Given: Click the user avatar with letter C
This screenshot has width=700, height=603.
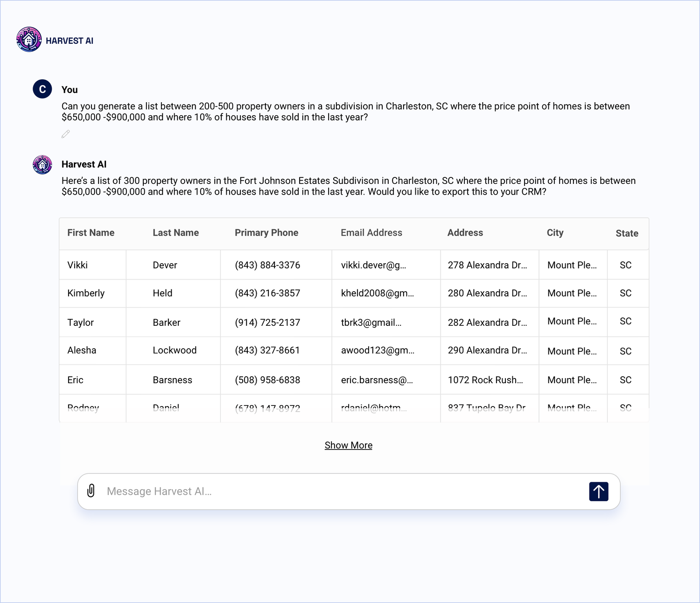Looking at the screenshot, I should coord(42,89).
